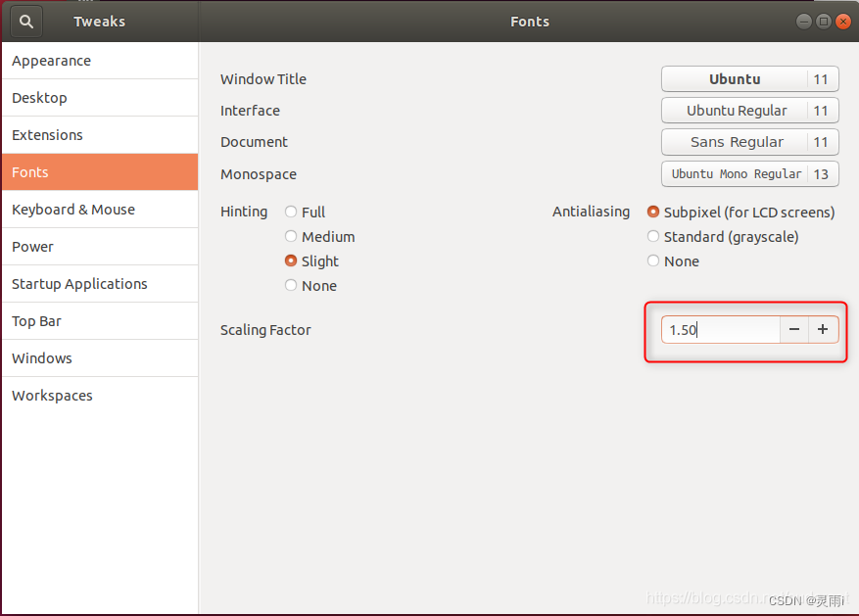859x616 pixels.
Task: Click the Scaling Factor value field
Action: (720, 330)
